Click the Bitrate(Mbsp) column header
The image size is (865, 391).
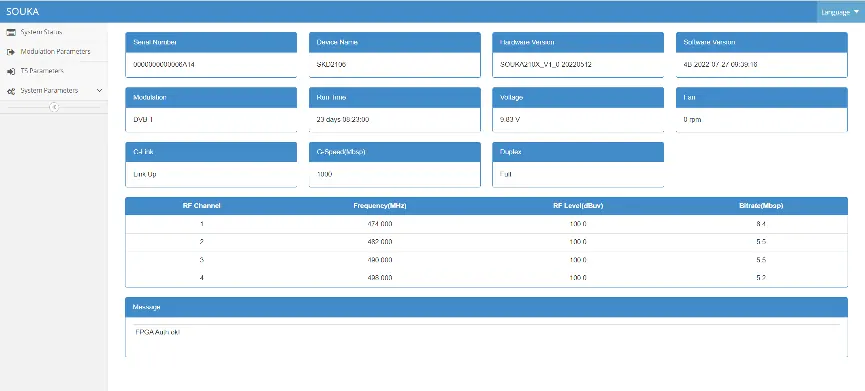click(x=761, y=206)
